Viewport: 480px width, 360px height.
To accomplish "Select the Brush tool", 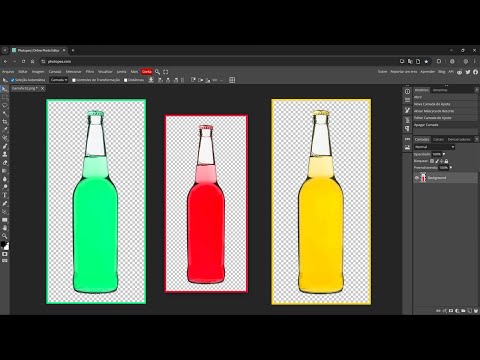I will click(5, 146).
